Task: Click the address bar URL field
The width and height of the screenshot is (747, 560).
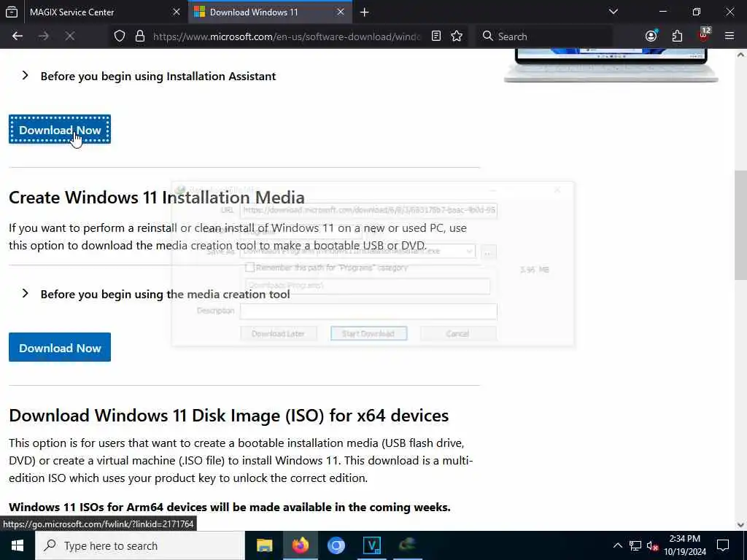Action: point(287,36)
